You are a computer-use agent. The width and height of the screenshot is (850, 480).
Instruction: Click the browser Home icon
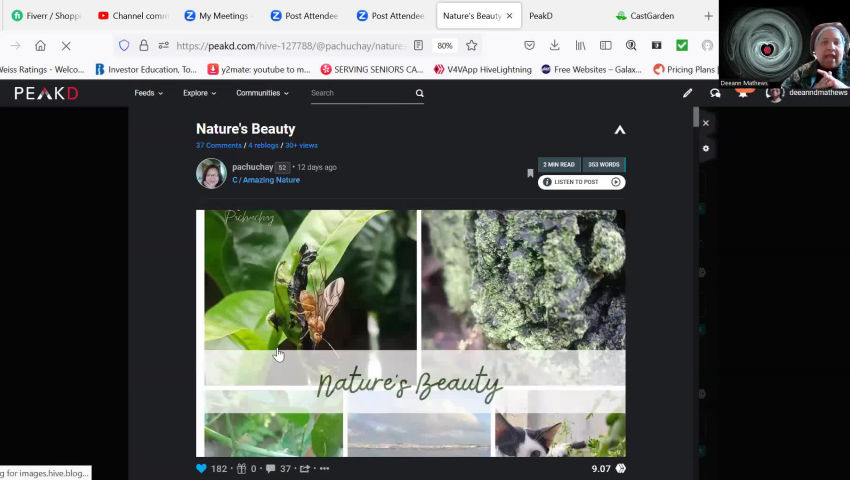tap(40, 46)
